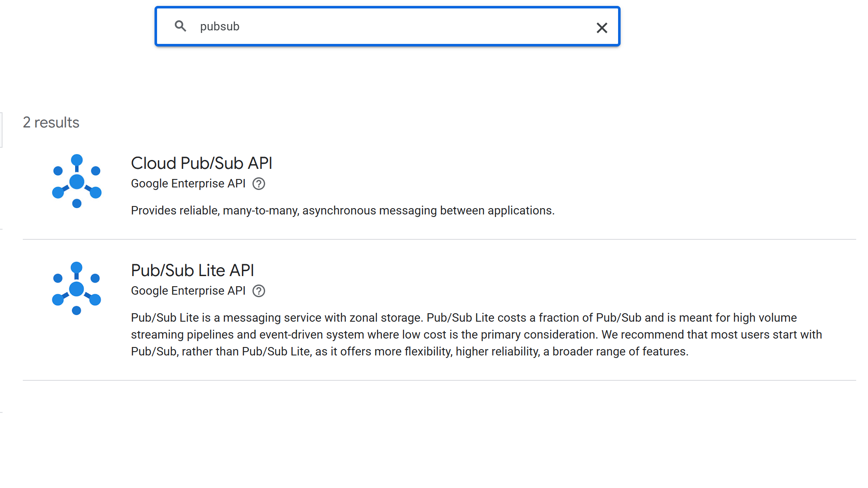Click top node of Cloud Pub/Sub logo
The image size is (868, 488).
coord(77,160)
